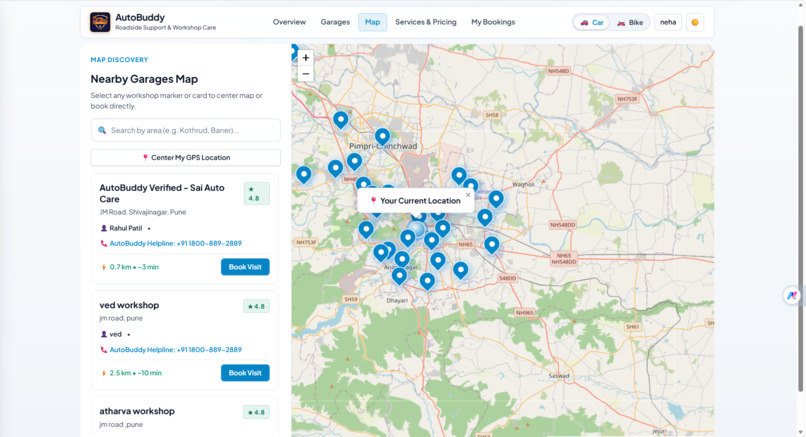Click the Sai Auto Care 4.8 rating badge
The width and height of the screenshot is (806, 437).
257,194
